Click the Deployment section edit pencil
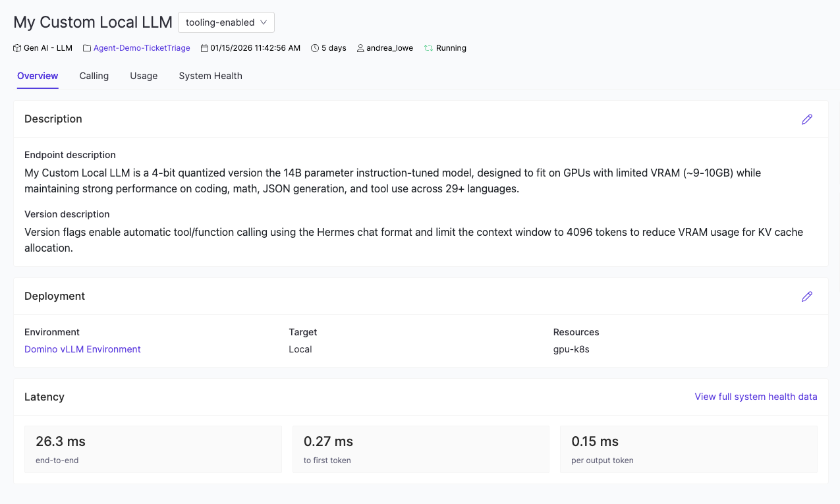Viewport: 840px width, 504px height. (806, 296)
